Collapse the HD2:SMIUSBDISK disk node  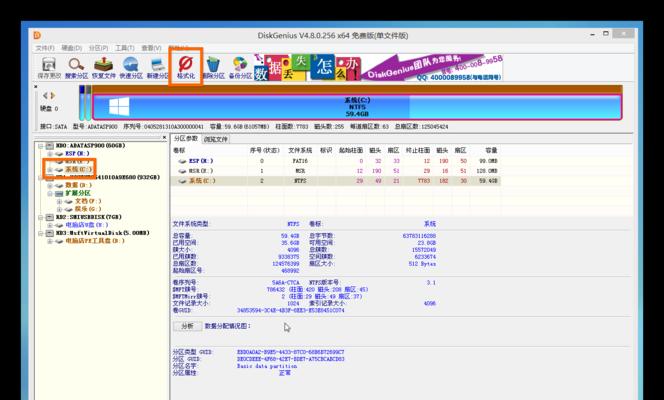(x=41, y=218)
